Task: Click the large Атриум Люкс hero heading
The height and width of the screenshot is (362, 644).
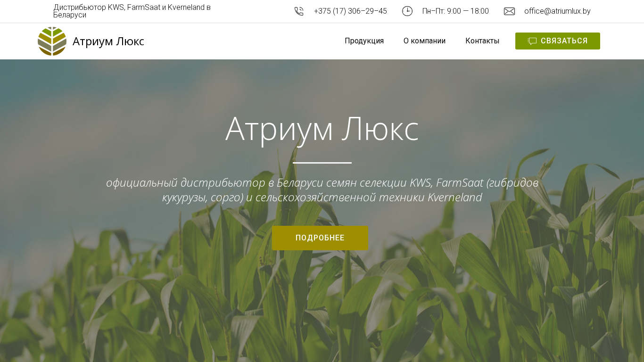Action: [322, 129]
